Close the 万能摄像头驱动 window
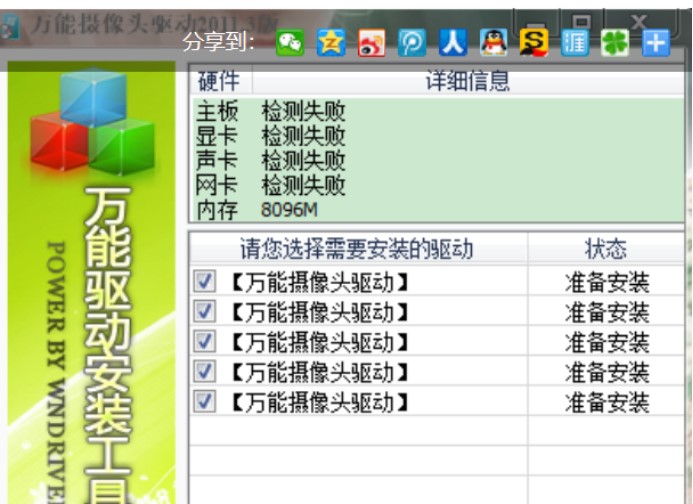This screenshot has height=504, width=693. click(639, 21)
